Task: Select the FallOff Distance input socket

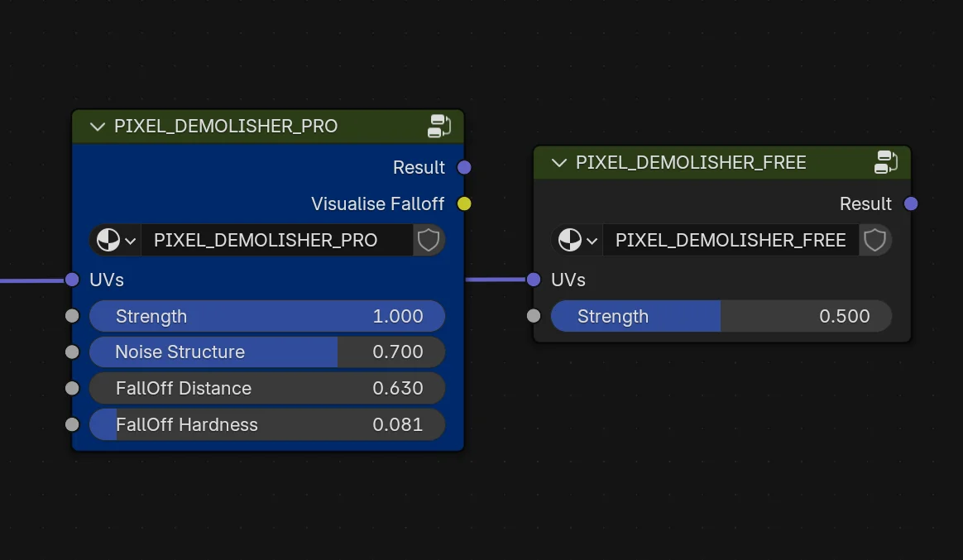Action: pos(72,388)
